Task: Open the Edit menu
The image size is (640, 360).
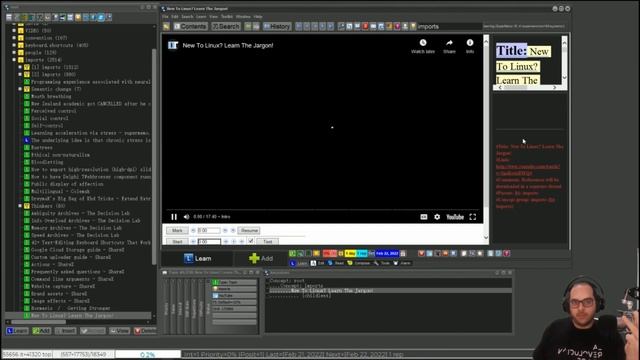Action: coord(175,17)
